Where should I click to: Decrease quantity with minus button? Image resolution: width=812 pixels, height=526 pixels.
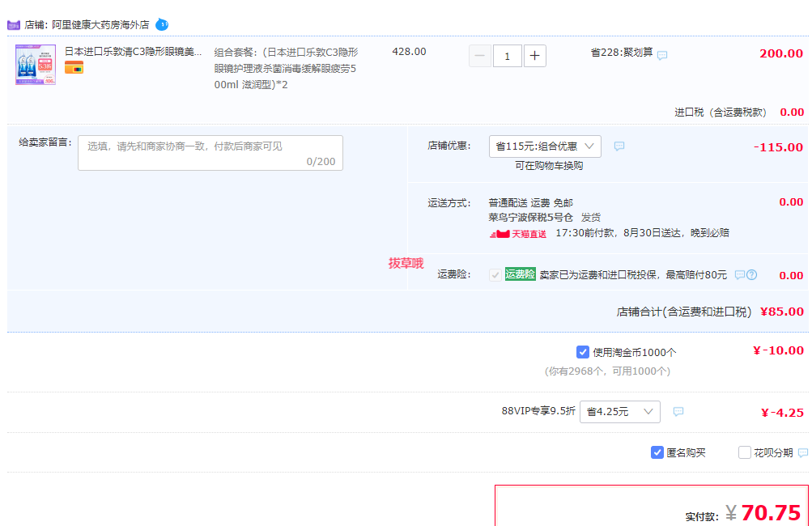coord(480,56)
